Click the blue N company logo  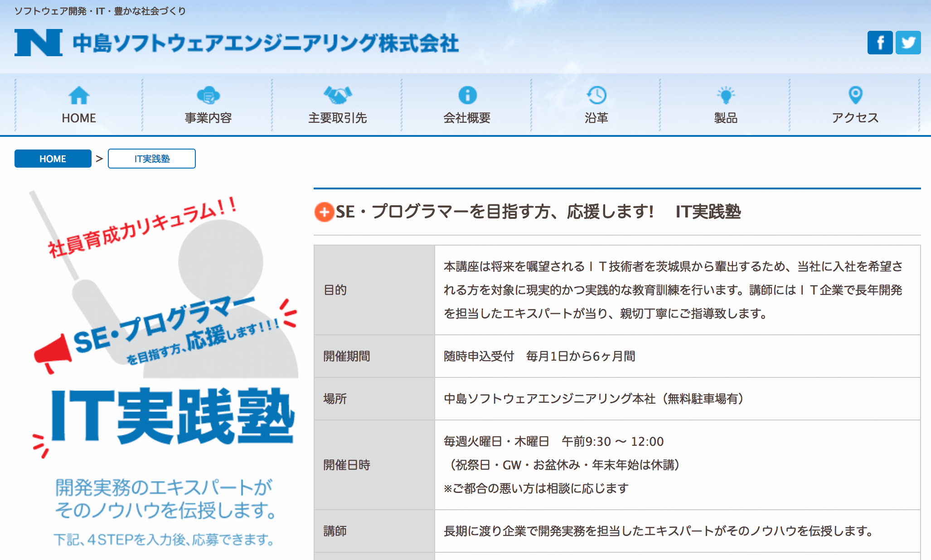39,43
